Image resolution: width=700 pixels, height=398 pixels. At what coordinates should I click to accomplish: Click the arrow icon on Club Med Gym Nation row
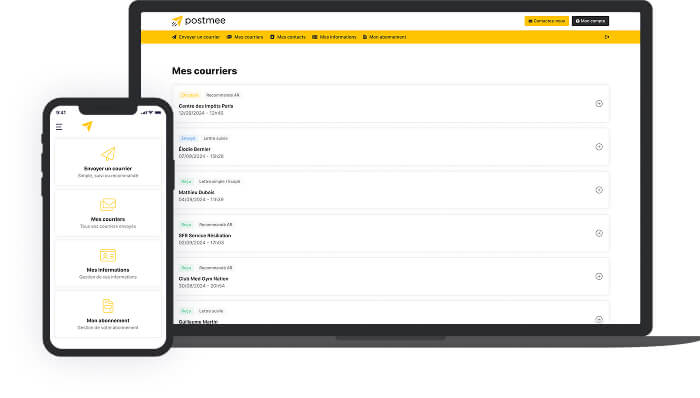[x=599, y=277]
